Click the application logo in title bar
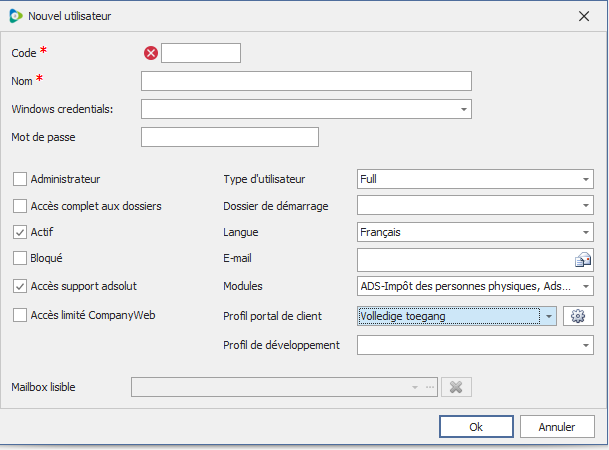609x450 pixels. pos(16,16)
